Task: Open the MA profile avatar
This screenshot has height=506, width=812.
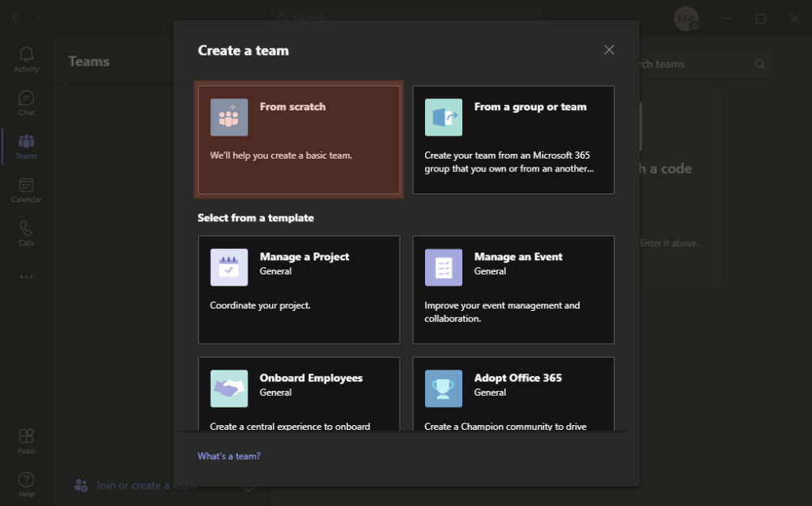Action: click(x=686, y=19)
